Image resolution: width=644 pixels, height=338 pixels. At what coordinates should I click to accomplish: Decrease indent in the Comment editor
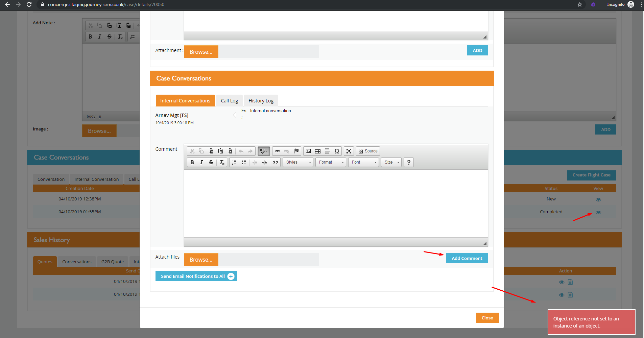pyautogui.click(x=255, y=162)
